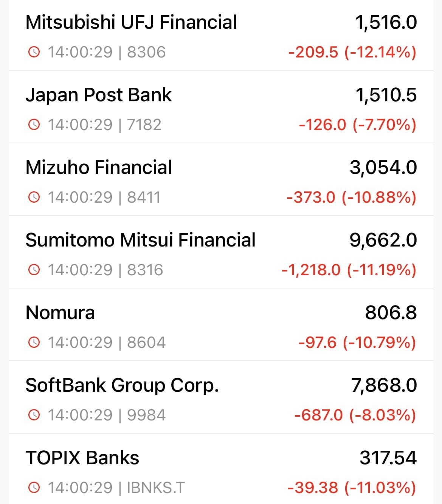Open the TOPIX Banks index name

pos(82,458)
